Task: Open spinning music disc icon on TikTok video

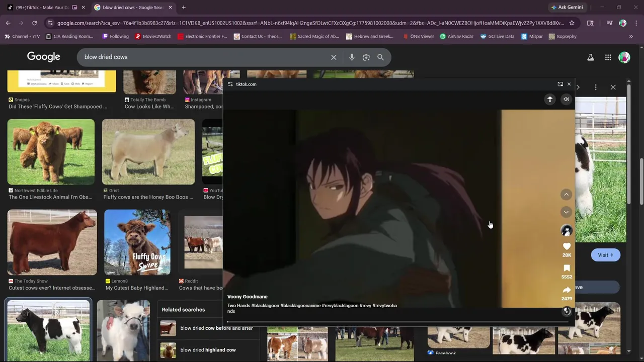Action: coord(567,311)
